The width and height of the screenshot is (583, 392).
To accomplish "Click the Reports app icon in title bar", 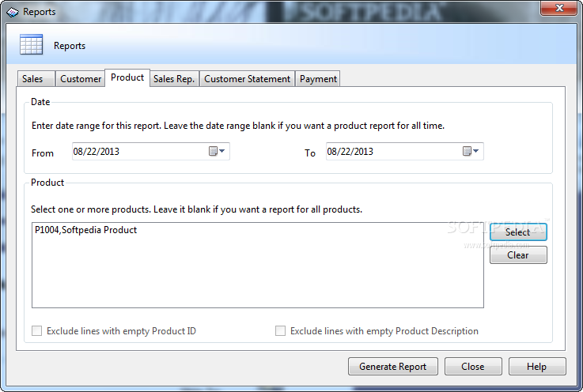I will click(x=13, y=13).
